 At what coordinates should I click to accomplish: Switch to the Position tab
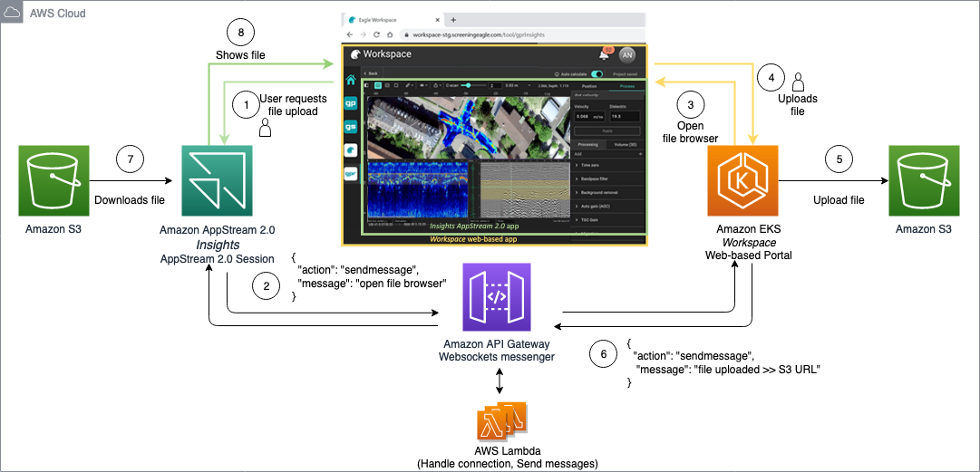tap(588, 86)
